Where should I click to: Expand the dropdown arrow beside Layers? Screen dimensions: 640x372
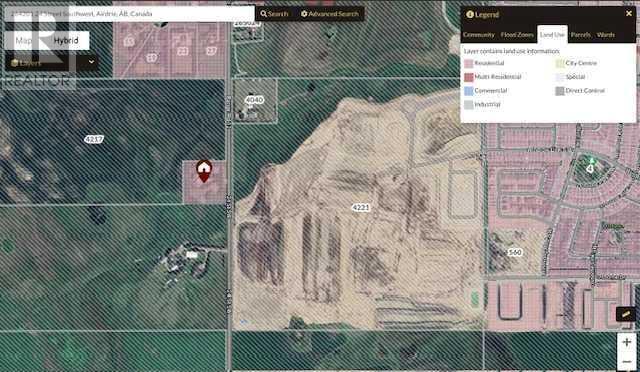[91, 62]
